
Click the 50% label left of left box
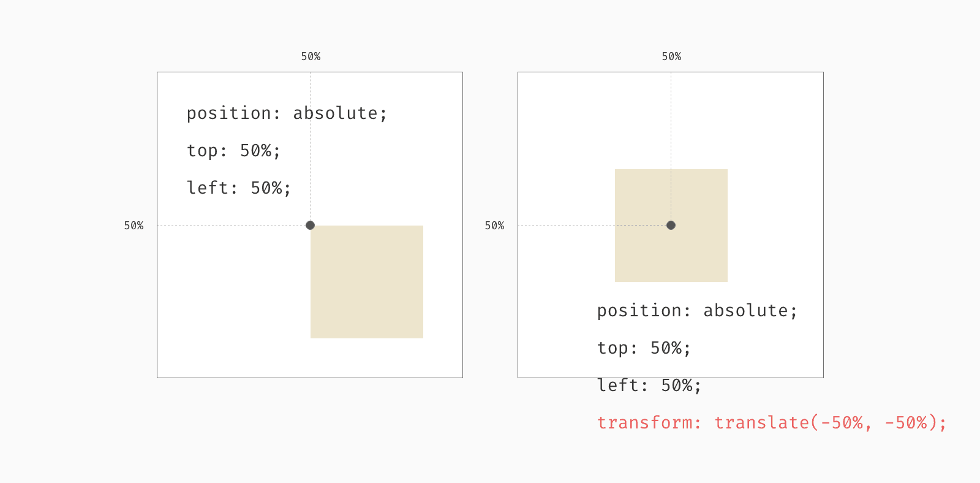[134, 226]
